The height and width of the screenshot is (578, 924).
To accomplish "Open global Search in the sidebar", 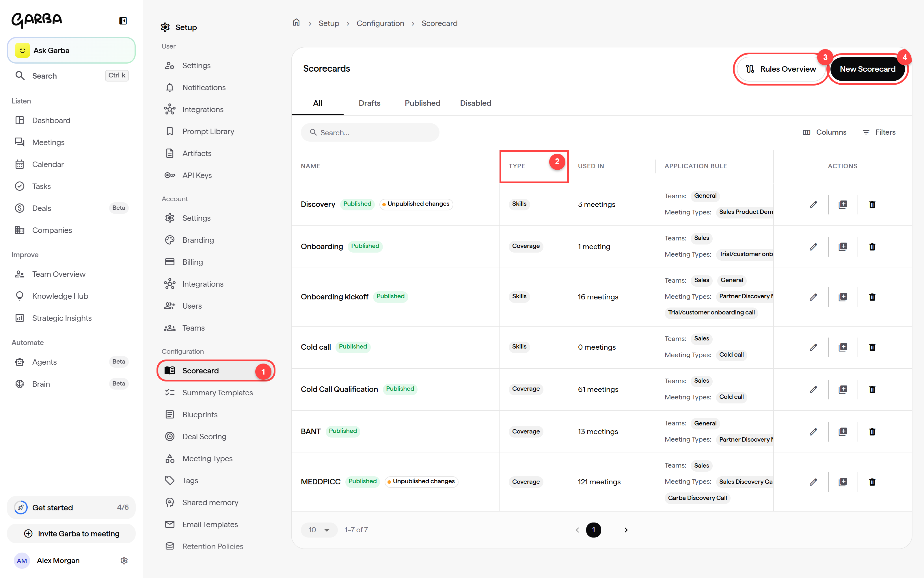I will (71, 76).
